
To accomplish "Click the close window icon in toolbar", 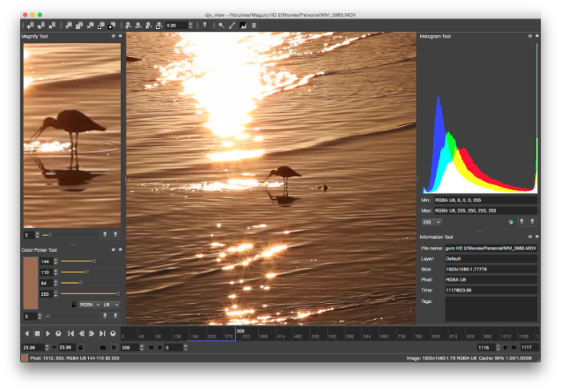I will click(x=90, y=26).
